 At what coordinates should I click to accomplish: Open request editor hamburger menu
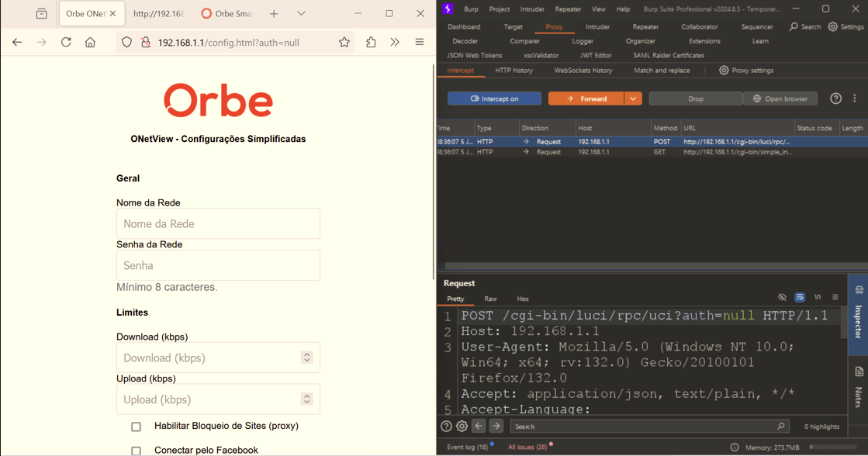(x=835, y=297)
